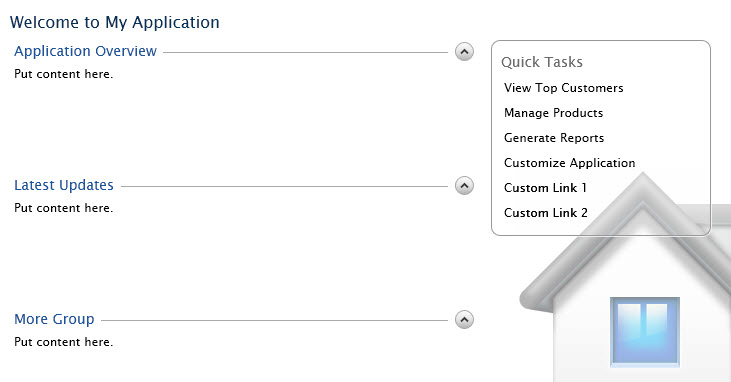This screenshot has height=382, width=731.
Task: Click the Welcome to My Application title
Action: 115,22
